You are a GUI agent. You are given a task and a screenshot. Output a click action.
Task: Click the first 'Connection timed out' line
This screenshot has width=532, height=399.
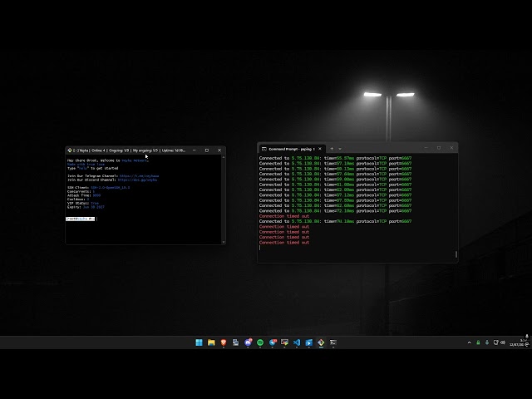[284, 216]
